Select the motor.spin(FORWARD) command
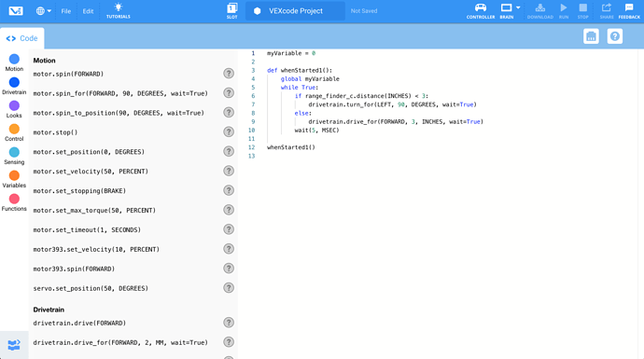Viewport: 644px width, 359px height. [x=68, y=74]
